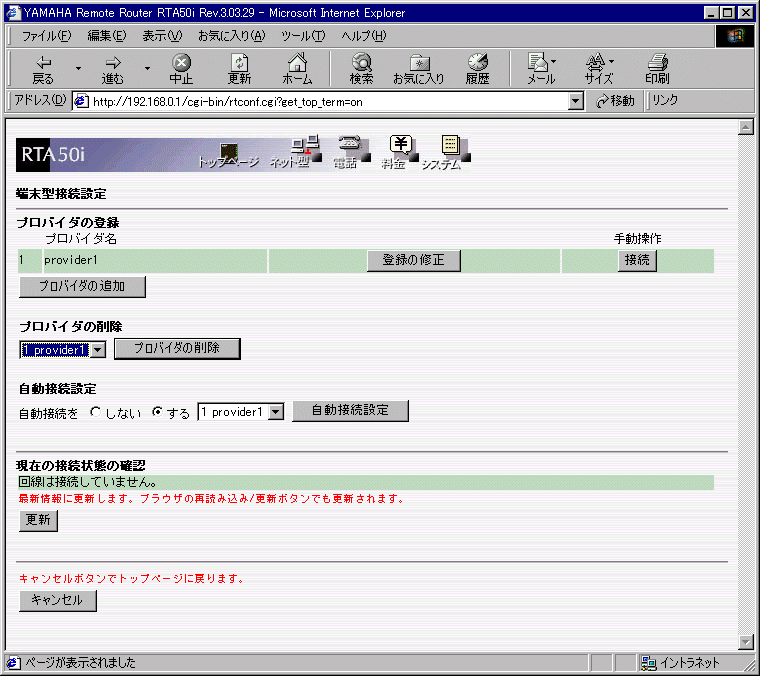This screenshot has height=676, width=760.
Task: Expand the address bar URL dropdown
Action: pos(575,101)
